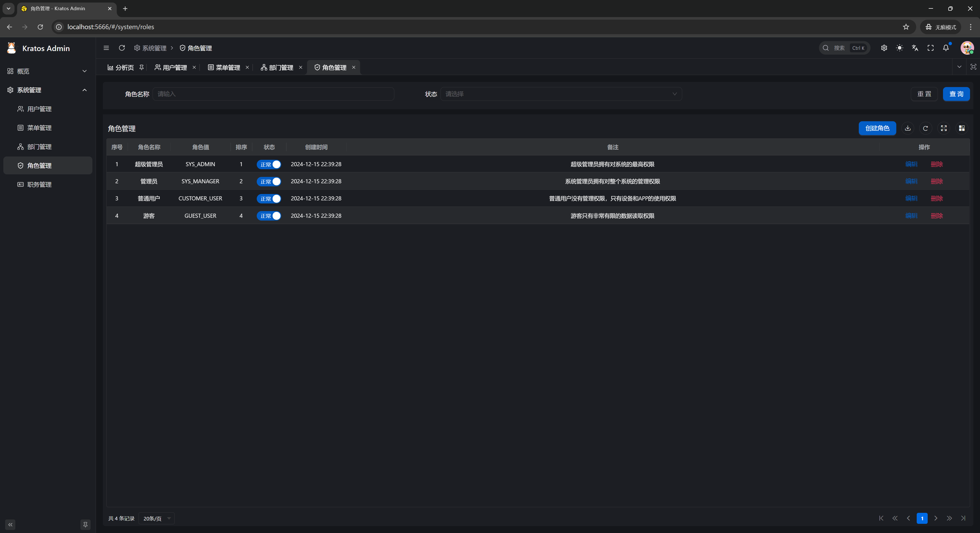Image resolution: width=980 pixels, height=533 pixels.
Task: Refresh the role table with the reload icon
Action: [x=926, y=128]
